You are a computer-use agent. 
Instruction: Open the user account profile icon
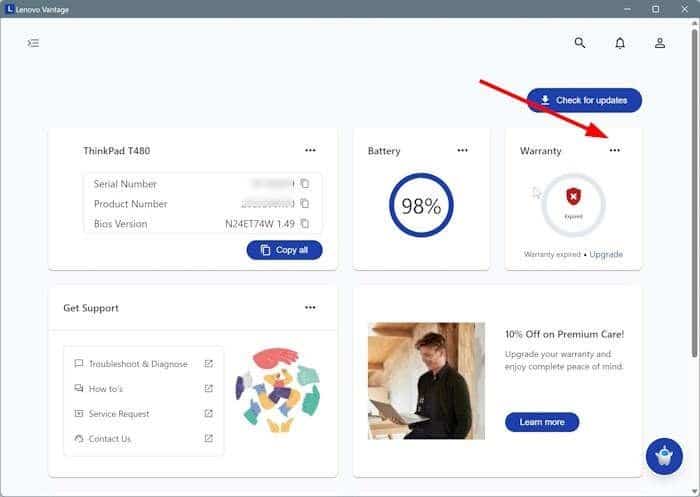point(660,43)
